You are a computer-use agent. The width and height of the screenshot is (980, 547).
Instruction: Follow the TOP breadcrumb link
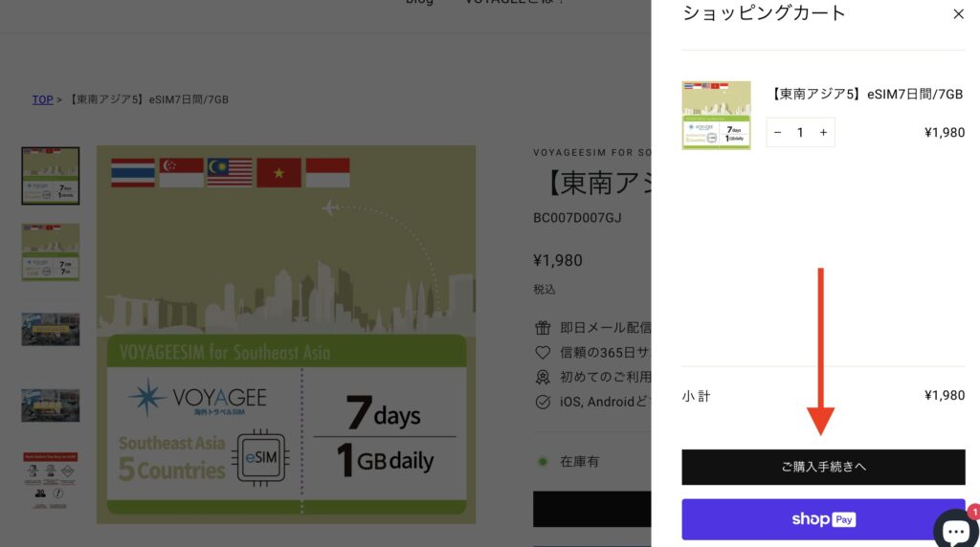click(x=42, y=99)
